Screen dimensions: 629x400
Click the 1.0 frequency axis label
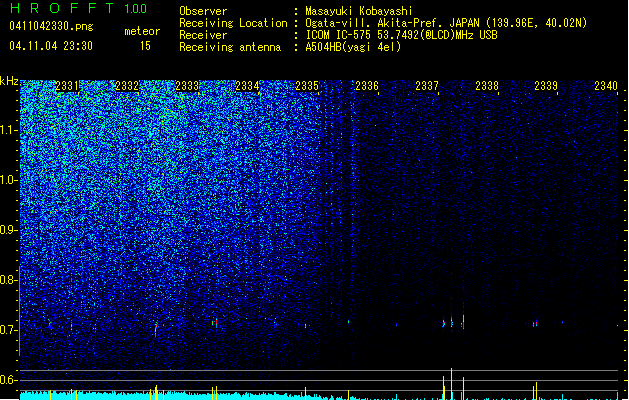coord(9,180)
